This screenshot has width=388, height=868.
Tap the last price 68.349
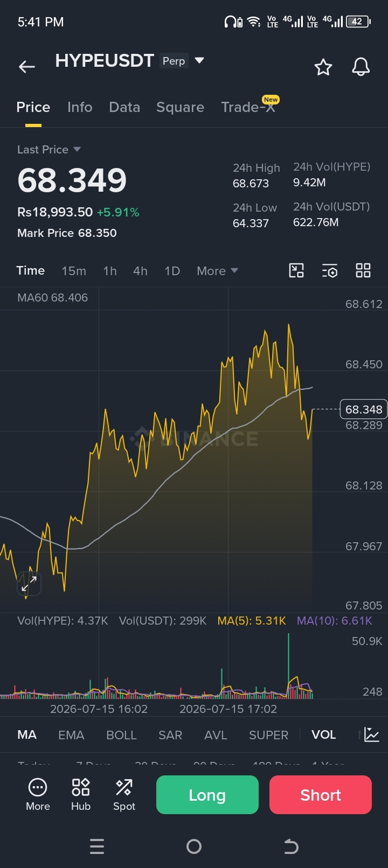click(x=72, y=180)
